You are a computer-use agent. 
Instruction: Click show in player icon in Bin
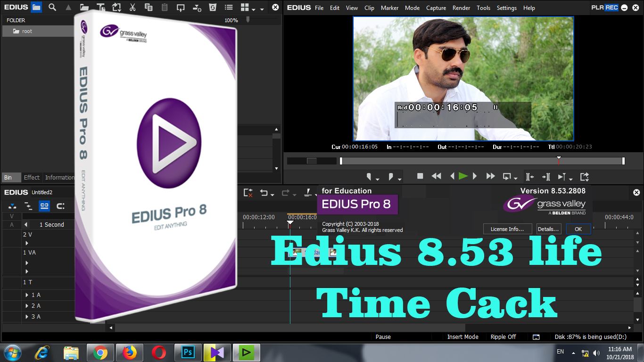[x=181, y=8]
